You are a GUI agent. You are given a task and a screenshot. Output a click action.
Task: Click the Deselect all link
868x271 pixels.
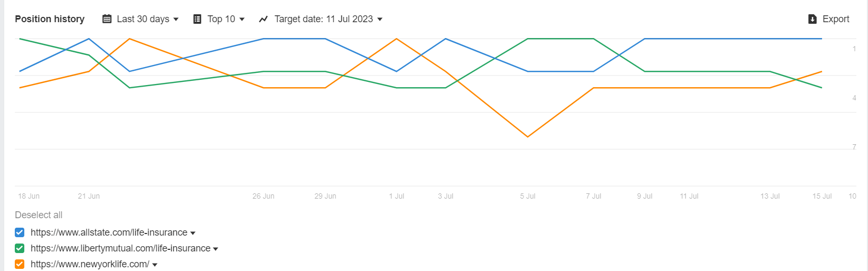[x=39, y=215]
